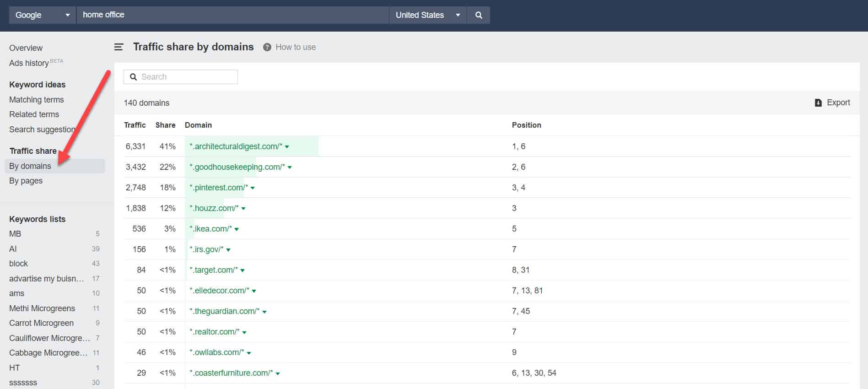This screenshot has width=868, height=389.
Task: Go to Matching terms keyword ideas
Action: [37, 100]
